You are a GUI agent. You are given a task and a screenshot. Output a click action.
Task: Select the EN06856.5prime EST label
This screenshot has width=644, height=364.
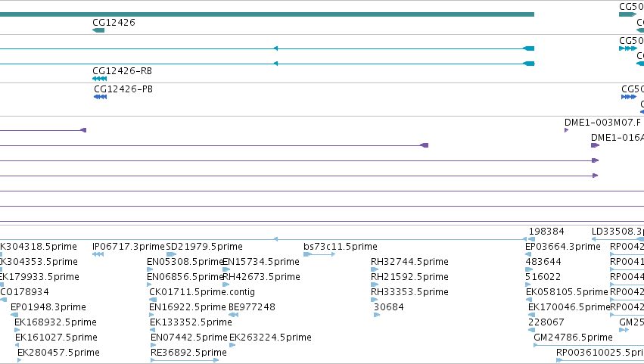click(185, 277)
